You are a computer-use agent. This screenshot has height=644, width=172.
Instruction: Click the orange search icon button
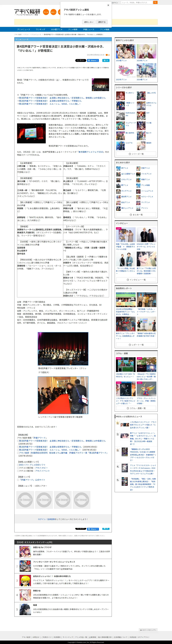[x=156, y=2]
